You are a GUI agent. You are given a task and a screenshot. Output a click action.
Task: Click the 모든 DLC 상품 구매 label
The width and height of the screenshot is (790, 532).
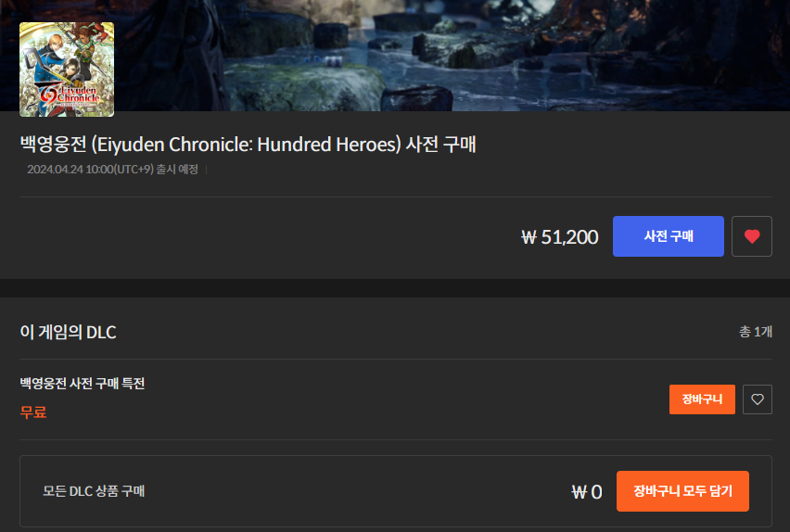tap(94, 491)
